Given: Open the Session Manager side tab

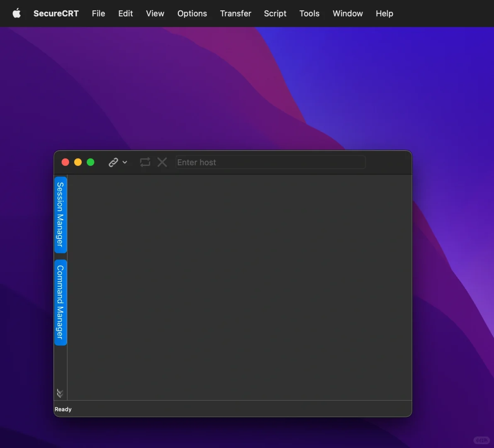Looking at the screenshot, I should (x=61, y=215).
